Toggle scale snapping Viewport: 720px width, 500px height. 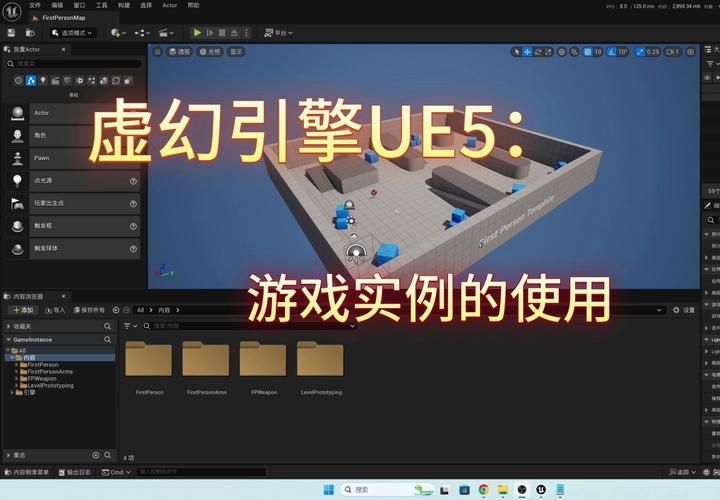(640, 52)
